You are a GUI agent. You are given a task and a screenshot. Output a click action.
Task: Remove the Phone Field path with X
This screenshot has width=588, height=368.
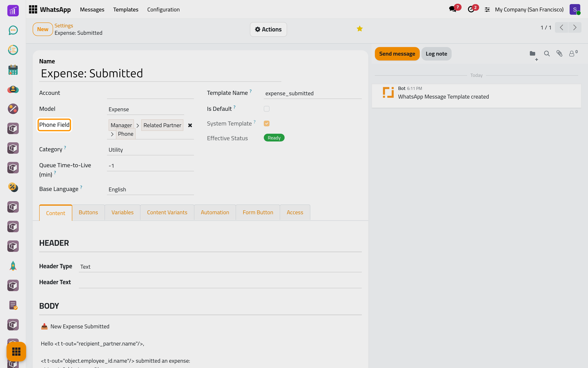(x=190, y=125)
